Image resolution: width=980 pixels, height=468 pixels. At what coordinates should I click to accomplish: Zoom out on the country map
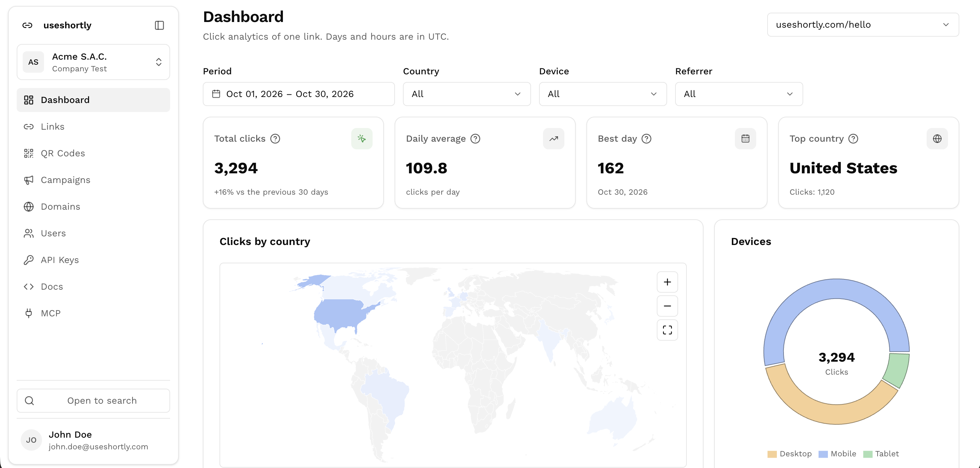tap(667, 306)
